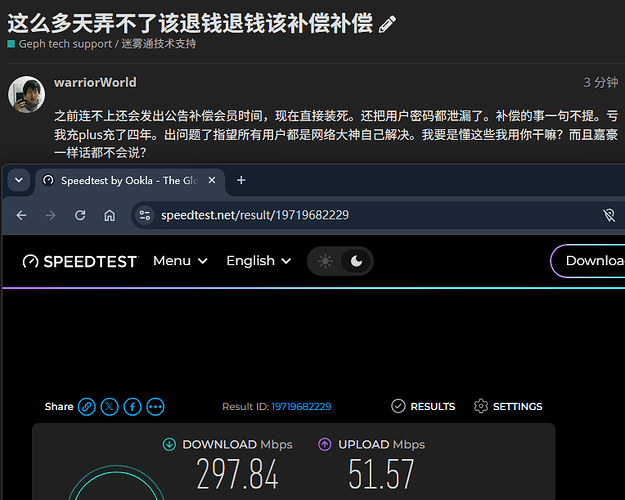View site information icon in address bar
Screen dimensions: 625x500
click(x=144, y=215)
